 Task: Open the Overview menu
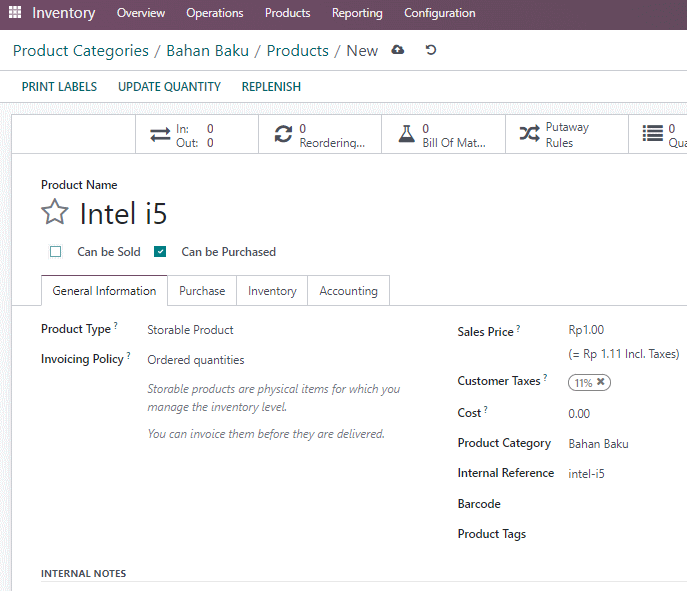tap(141, 13)
